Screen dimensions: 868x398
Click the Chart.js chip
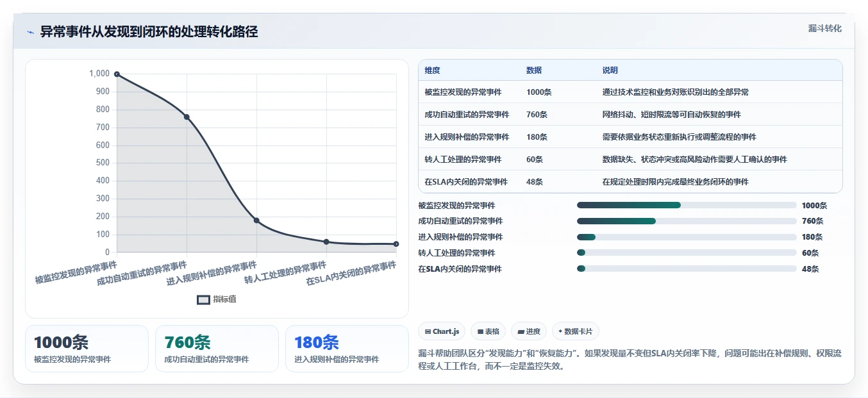point(442,331)
